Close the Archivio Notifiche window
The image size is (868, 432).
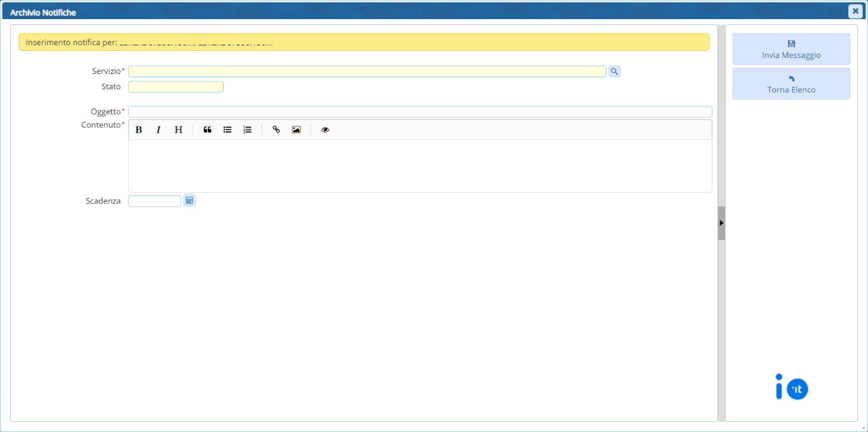(855, 11)
